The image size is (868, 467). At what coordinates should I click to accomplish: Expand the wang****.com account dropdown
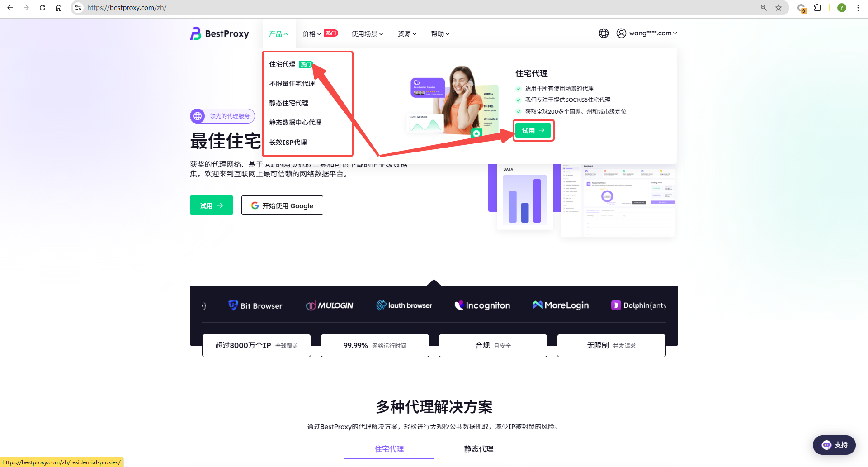(653, 33)
